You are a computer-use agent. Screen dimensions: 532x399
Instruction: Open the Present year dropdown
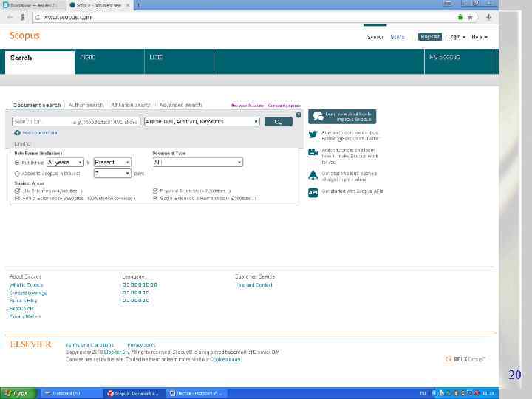tap(112, 163)
